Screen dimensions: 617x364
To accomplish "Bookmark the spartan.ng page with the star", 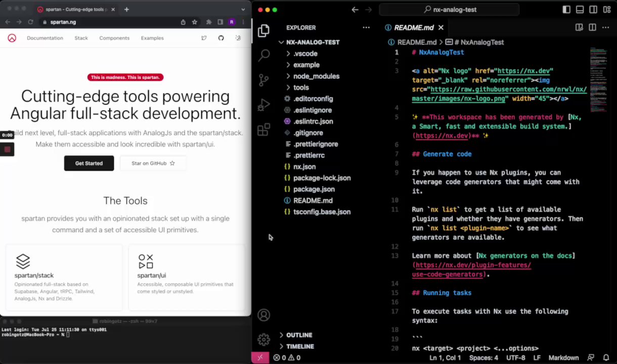I will [194, 22].
